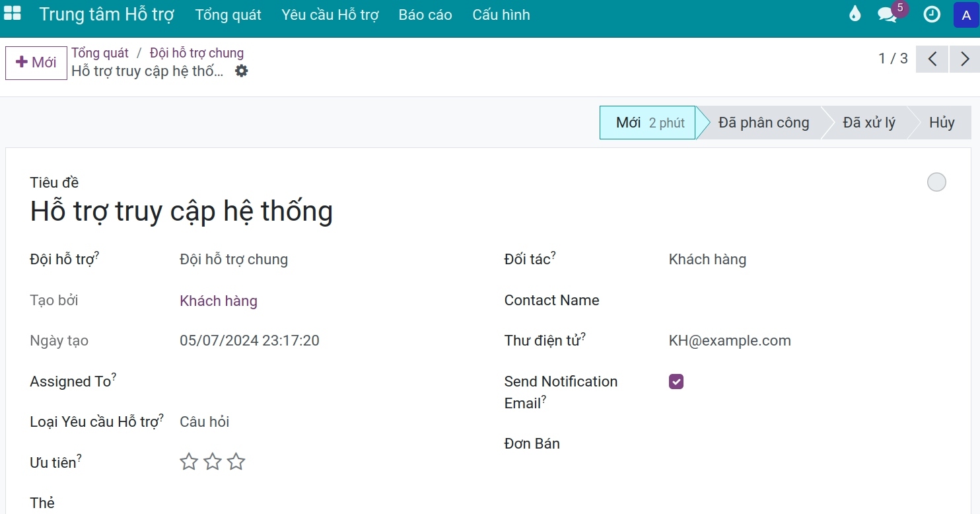Set stage to Đã xử lý

pyautogui.click(x=869, y=122)
